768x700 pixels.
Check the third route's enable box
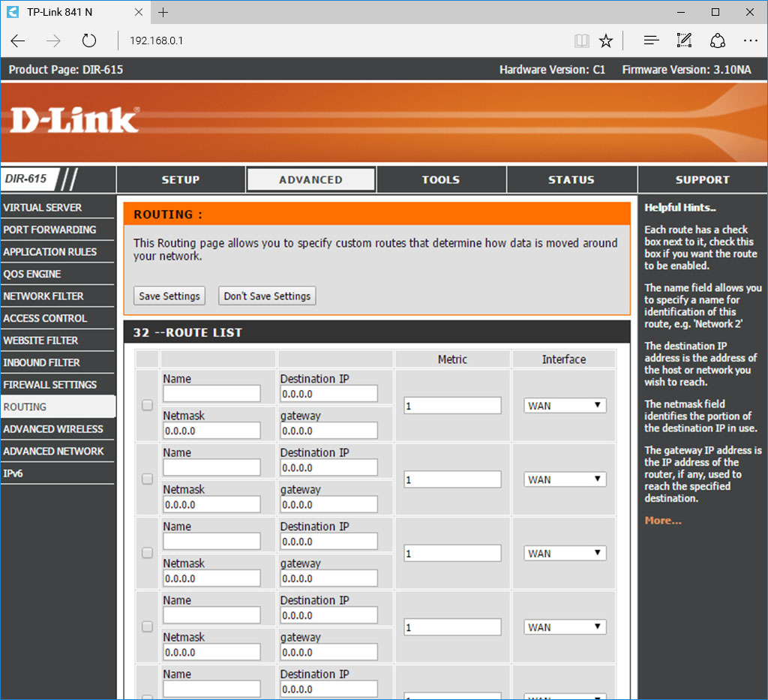point(148,553)
